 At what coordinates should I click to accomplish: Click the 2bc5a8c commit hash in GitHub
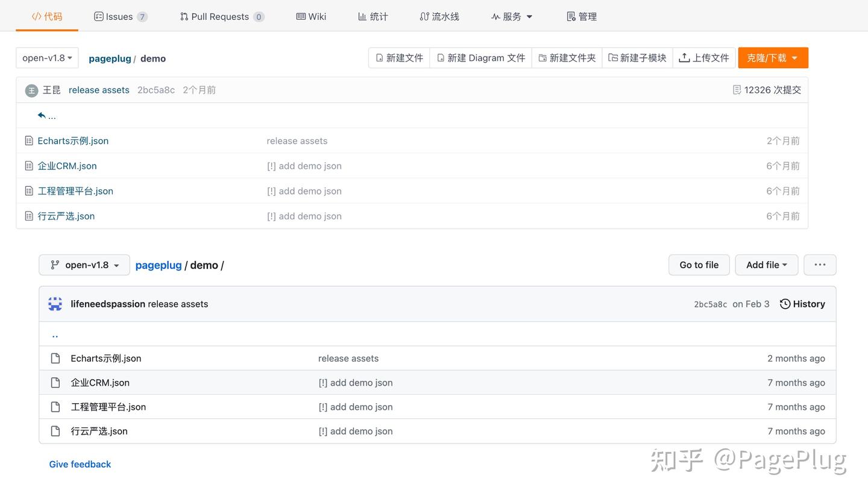[711, 304]
